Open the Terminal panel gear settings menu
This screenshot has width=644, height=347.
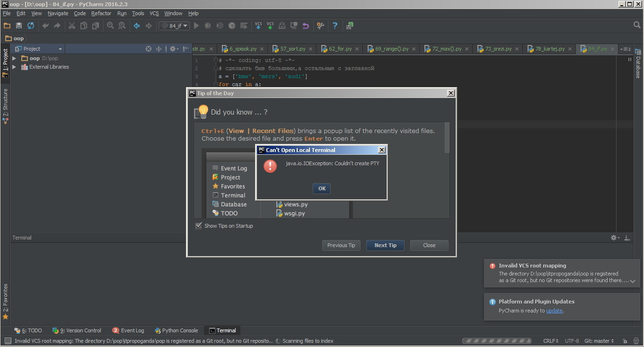(x=615, y=238)
